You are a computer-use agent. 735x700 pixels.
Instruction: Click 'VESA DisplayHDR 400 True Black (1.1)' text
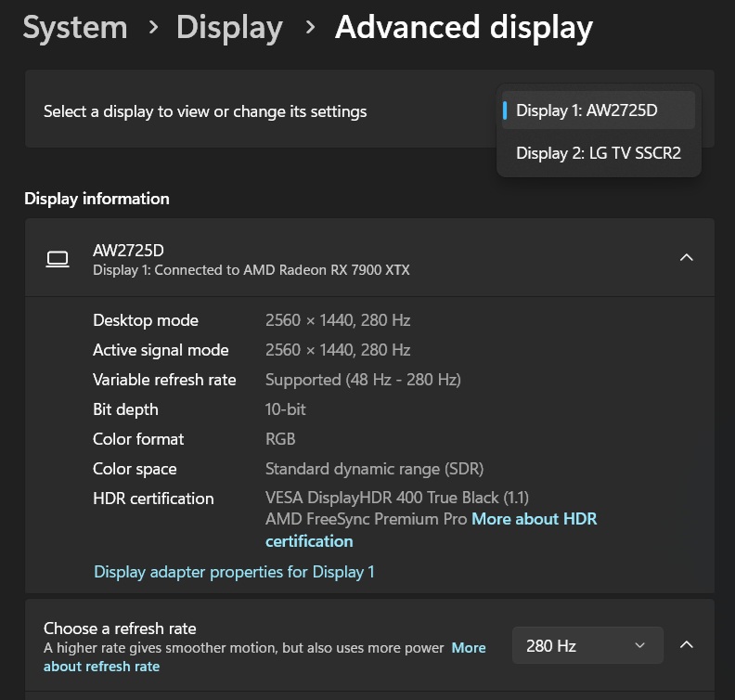coord(397,498)
